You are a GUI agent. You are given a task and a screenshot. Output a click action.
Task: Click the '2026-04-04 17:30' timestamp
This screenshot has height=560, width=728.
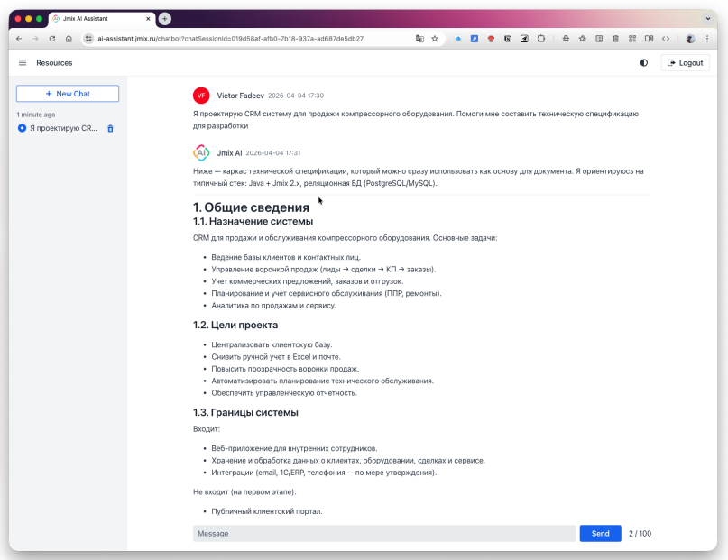(x=296, y=96)
